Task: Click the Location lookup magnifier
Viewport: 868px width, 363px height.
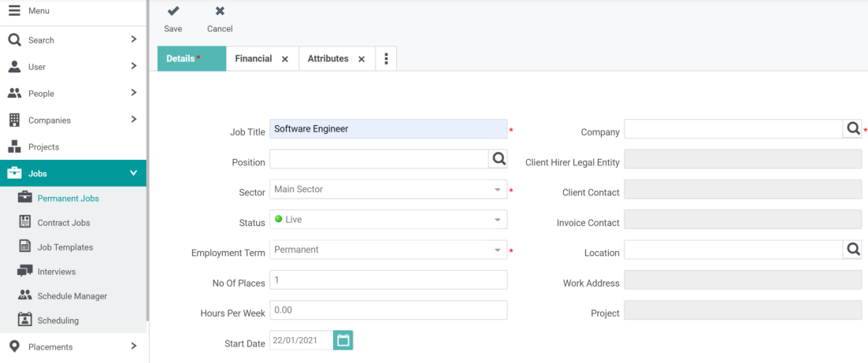Action: (x=852, y=249)
